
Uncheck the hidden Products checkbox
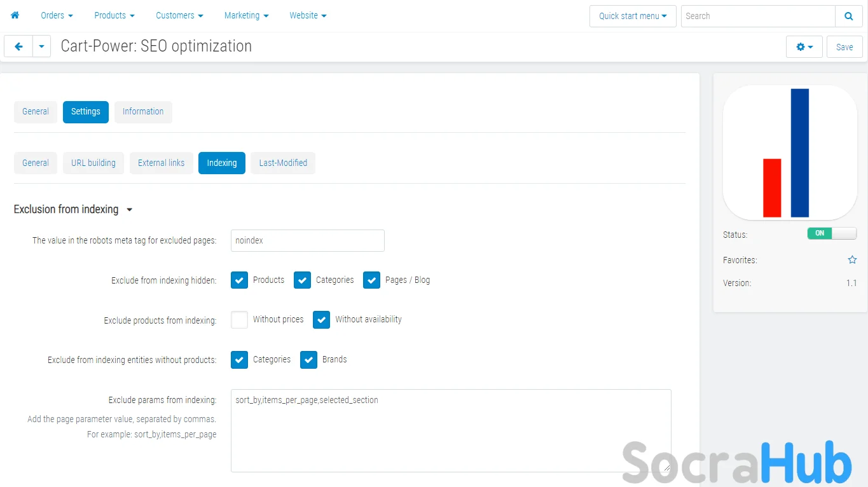239,280
